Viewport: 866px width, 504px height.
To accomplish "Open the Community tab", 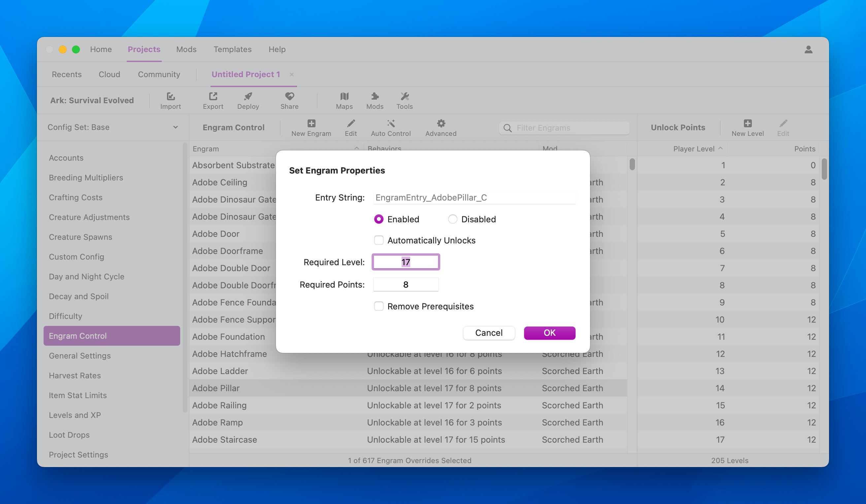I will coord(159,75).
